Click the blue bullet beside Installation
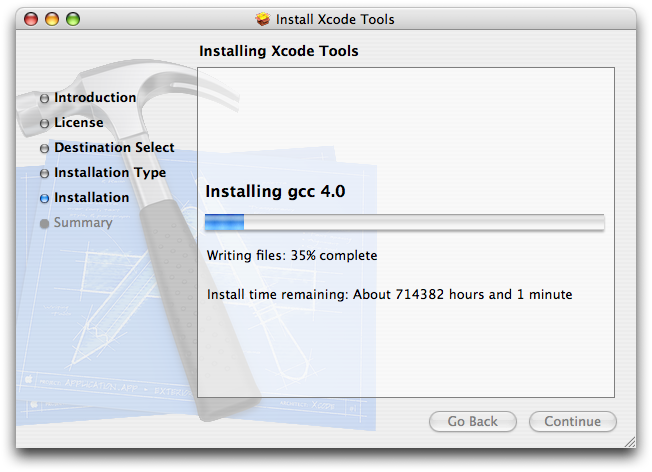Image resolution: width=652 pixels, height=472 pixels. click(x=44, y=198)
